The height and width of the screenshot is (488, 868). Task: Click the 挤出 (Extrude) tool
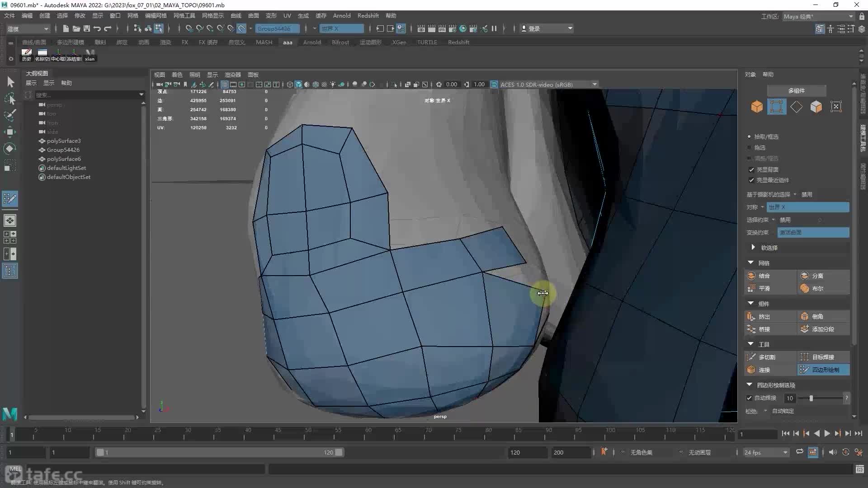(770, 317)
